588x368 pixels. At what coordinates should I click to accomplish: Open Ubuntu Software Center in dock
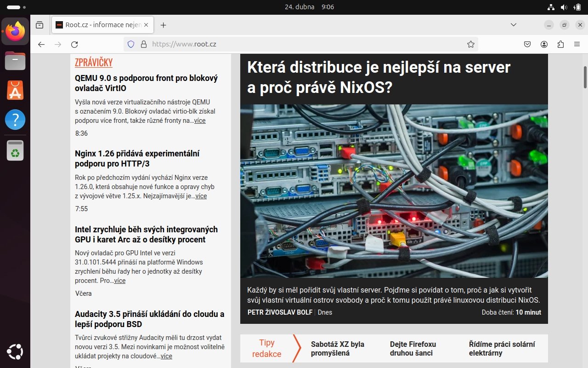[x=15, y=90]
